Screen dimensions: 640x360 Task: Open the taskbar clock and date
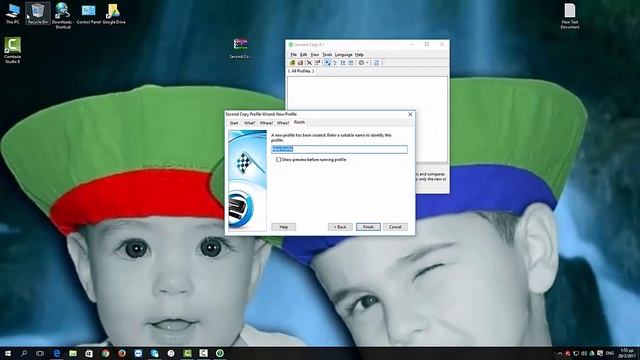(x=627, y=353)
